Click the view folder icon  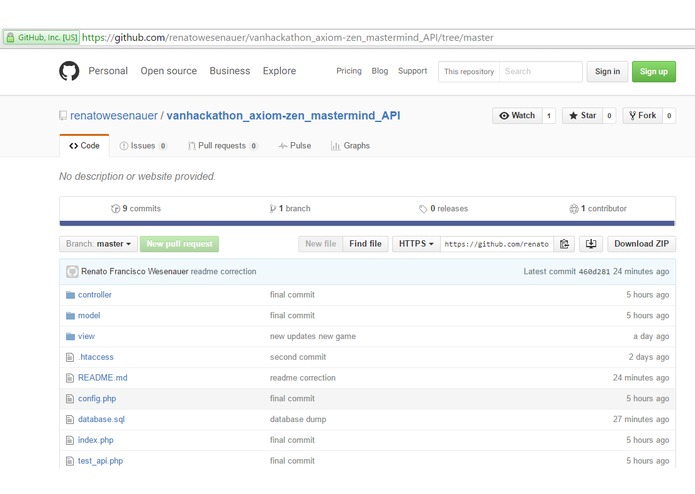tap(70, 337)
